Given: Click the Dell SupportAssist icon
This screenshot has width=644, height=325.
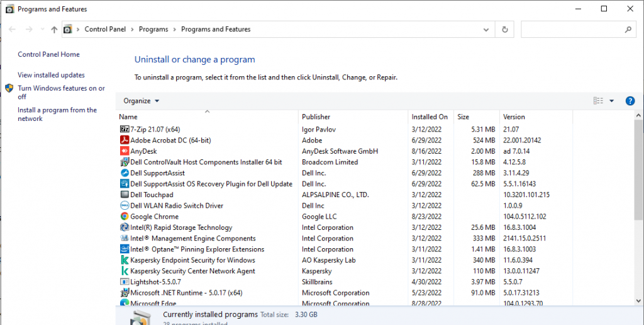Looking at the screenshot, I should pos(125,173).
